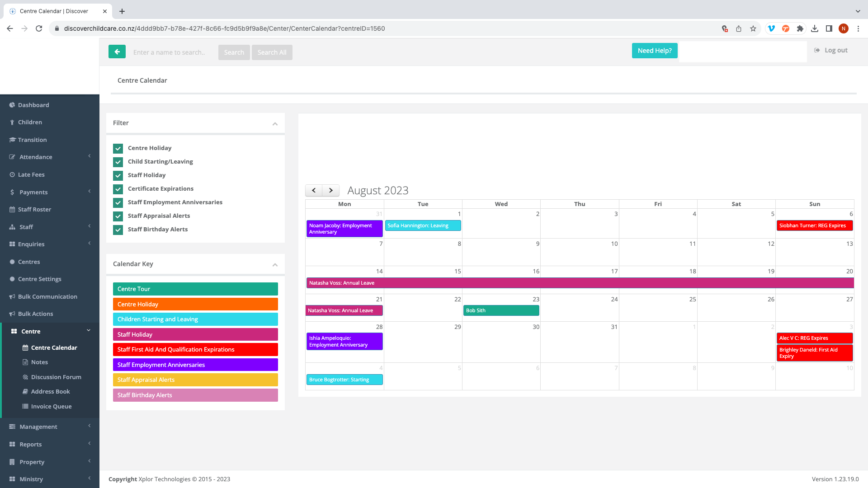This screenshot has height=488, width=868.
Task: Reload the page in browser
Action: tap(39, 28)
